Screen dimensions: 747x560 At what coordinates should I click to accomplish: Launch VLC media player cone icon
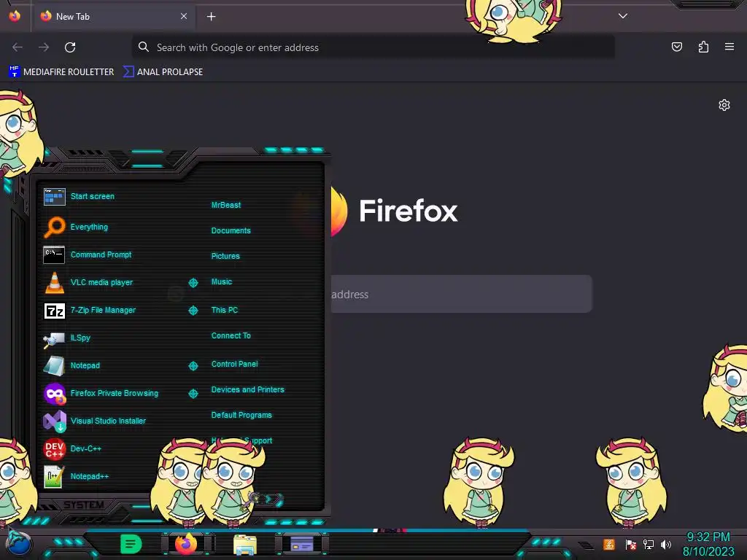point(54,282)
